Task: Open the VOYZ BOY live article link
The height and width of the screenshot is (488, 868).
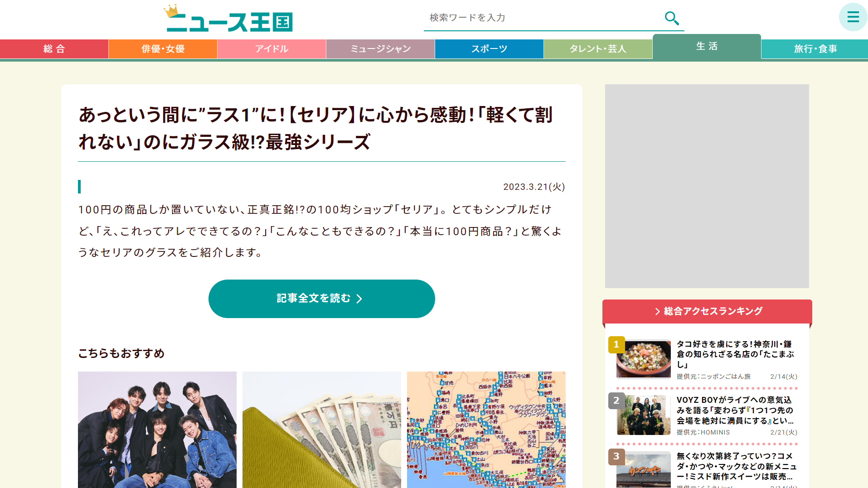Action: click(735, 411)
